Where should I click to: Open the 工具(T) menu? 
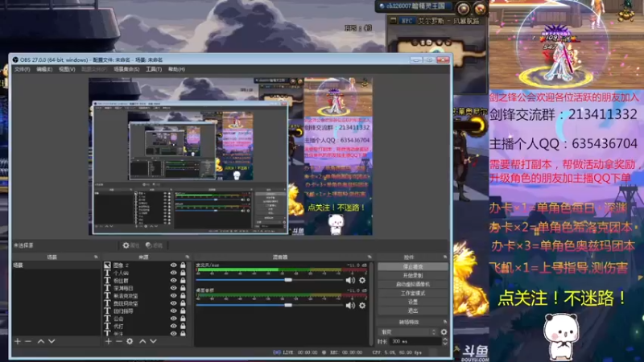[x=154, y=69]
